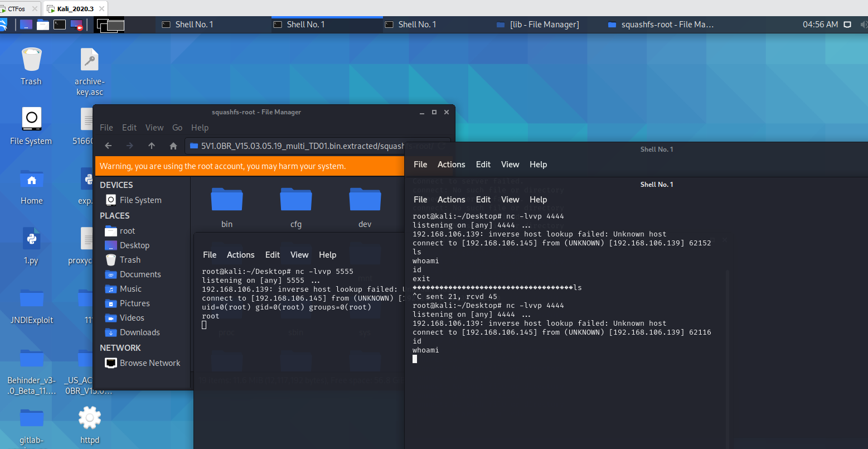Click the screen recorder panel launcher
This screenshot has height=449, width=868.
pyautogui.click(x=76, y=25)
